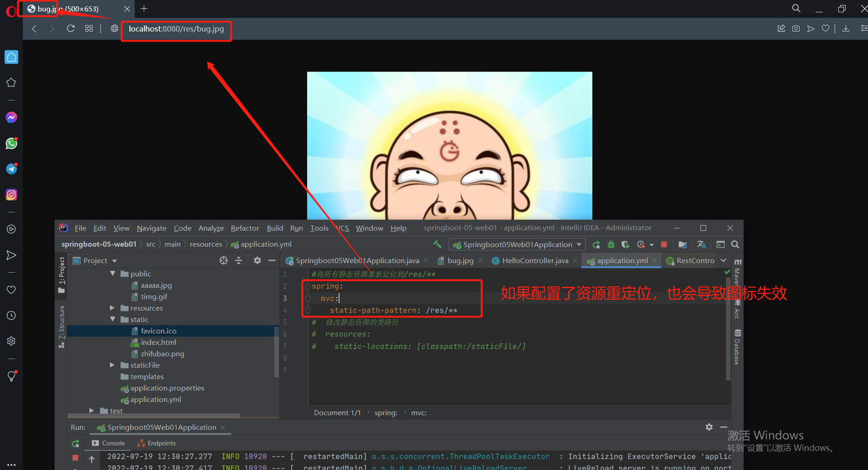
Task: Open Opera downloads icon
Action: point(846,29)
